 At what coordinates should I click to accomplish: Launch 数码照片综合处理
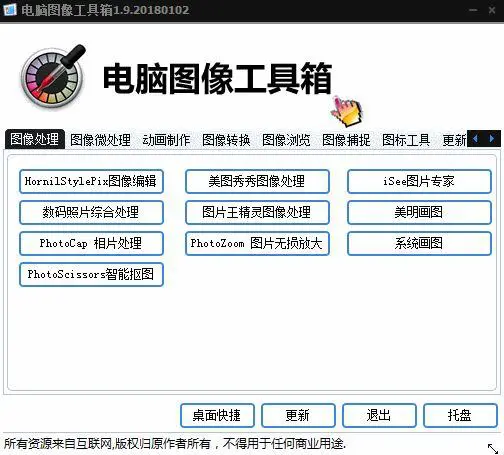click(x=91, y=212)
